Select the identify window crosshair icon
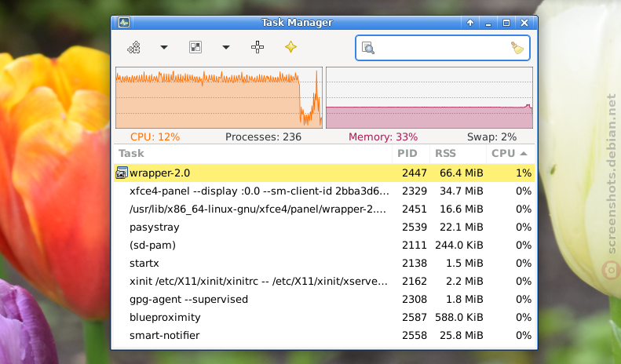The image size is (621, 364). [x=258, y=47]
